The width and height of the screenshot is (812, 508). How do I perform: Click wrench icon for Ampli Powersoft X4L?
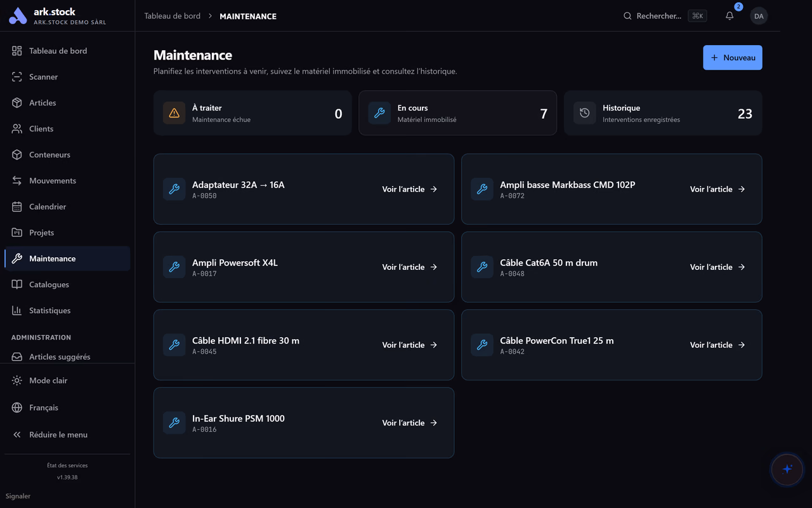(x=174, y=267)
